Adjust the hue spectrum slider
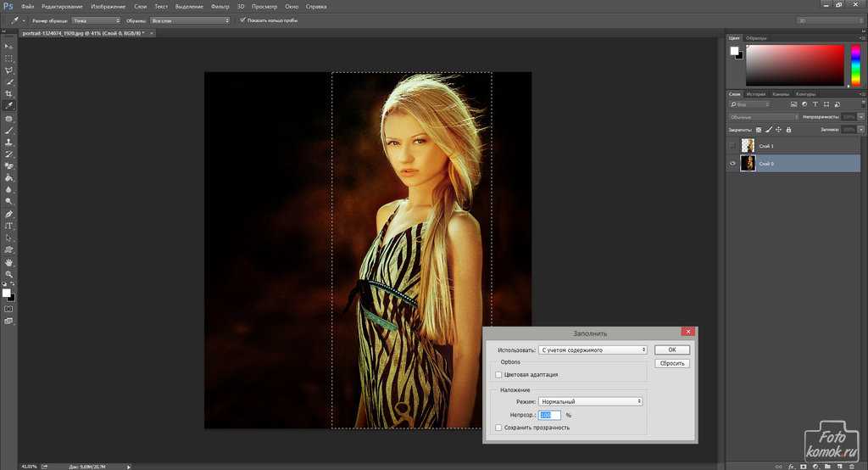Viewport: 868px width, 470px height. click(855, 65)
